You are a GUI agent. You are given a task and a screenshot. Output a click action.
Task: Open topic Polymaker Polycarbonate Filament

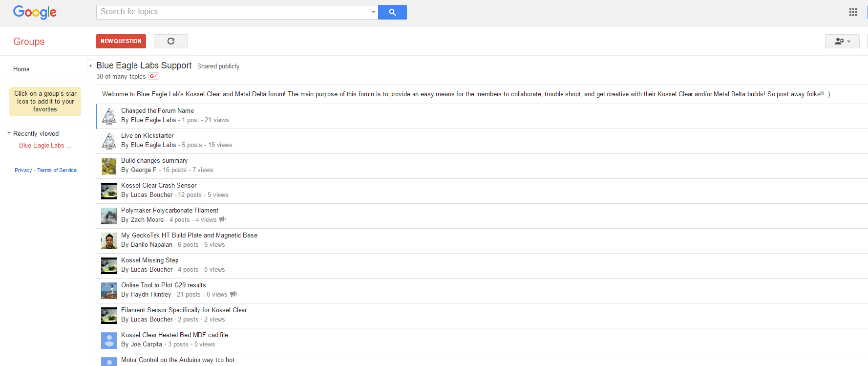click(169, 211)
